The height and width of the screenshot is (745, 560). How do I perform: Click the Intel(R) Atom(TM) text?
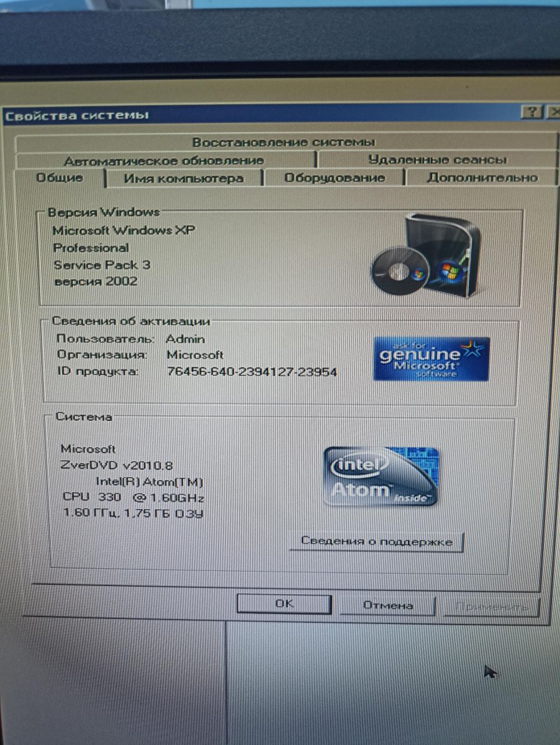pyautogui.click(x=150, y=482)
